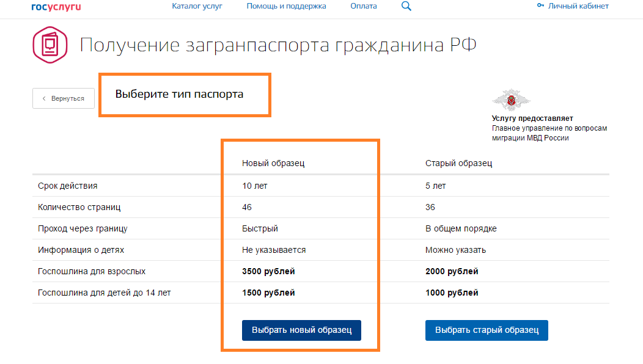
Task: Click the Вернуться button
Action: point(64,98)
